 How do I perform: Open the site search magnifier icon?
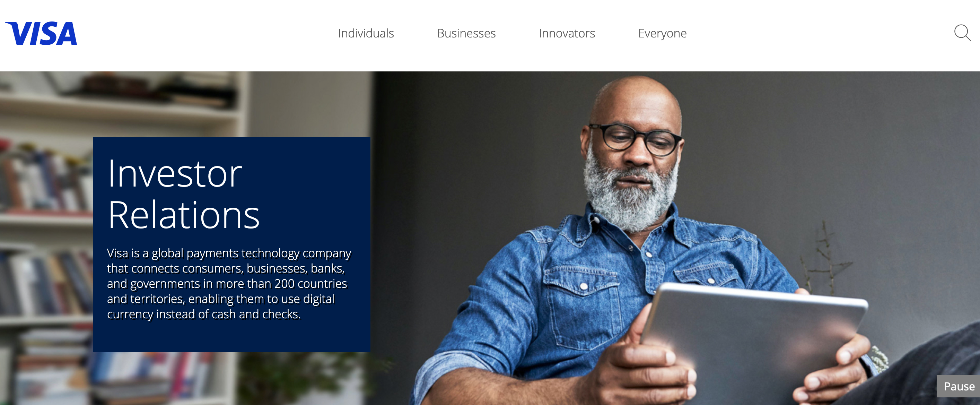962,33
